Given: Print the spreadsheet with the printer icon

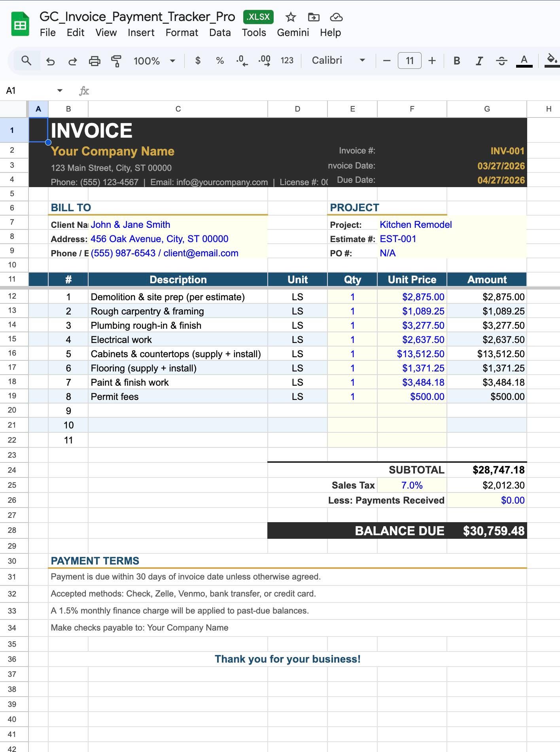Looking at the screenshot, I should pyautogui.click(x=95, y=61).
